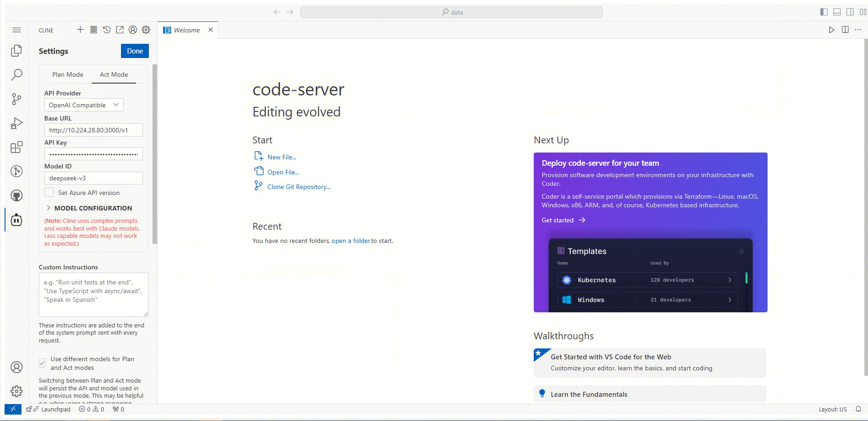Toggle the secondary side bar layout icon
868x421 pixels.
coord(850,12)
